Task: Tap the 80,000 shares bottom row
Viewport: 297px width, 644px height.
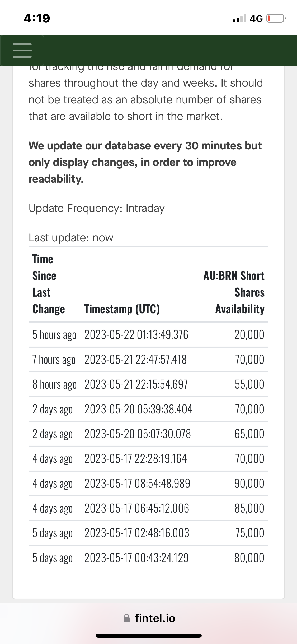Action: click(x=148, y=558)
